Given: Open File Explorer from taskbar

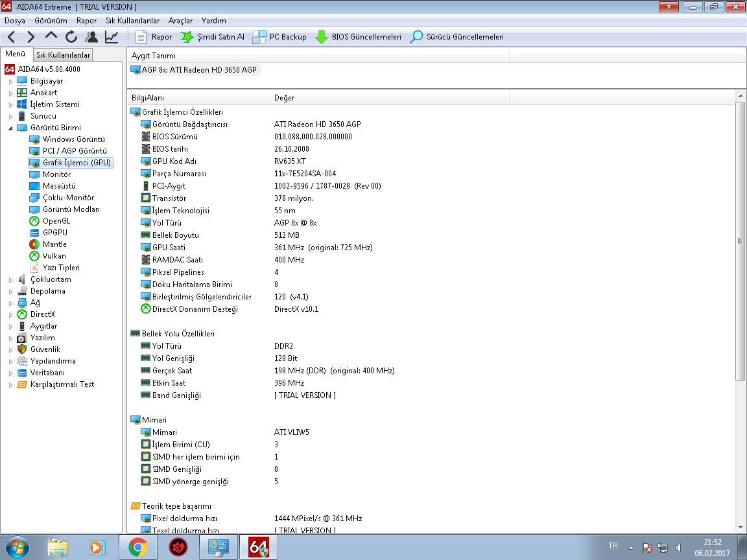Looking at the screenshot, I should 58,547.
